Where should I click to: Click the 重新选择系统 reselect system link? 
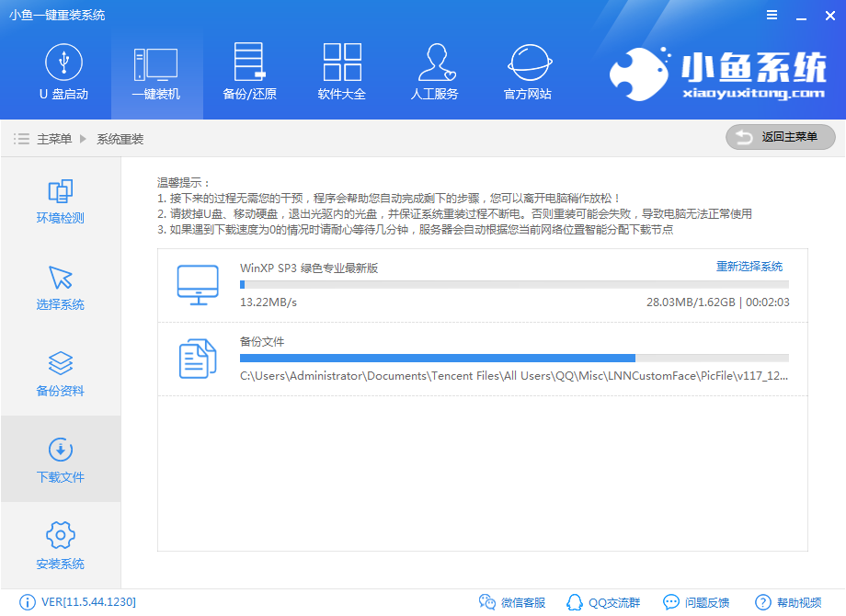tap(749, 267)
